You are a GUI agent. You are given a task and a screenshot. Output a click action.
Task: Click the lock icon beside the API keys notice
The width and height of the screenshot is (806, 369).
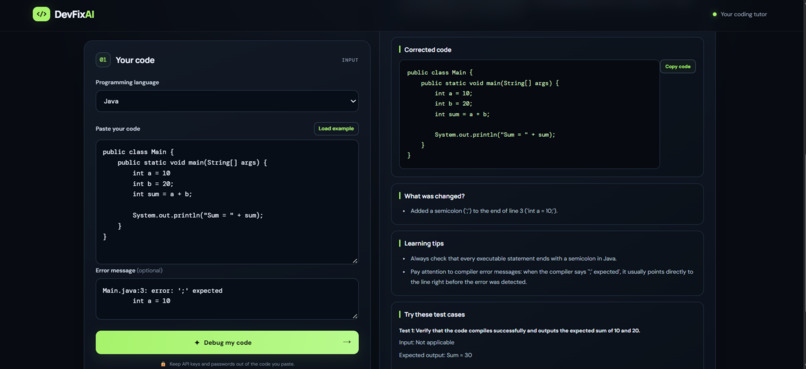pos(163,364)
